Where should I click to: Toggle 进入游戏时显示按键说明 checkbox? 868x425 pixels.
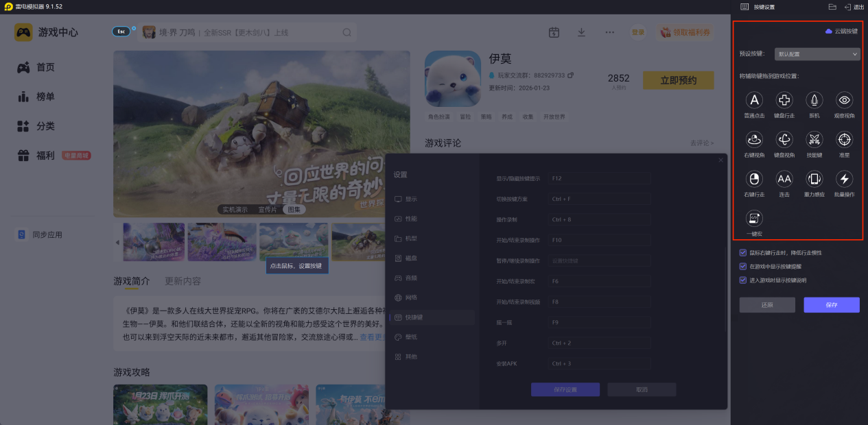point(743,280)
